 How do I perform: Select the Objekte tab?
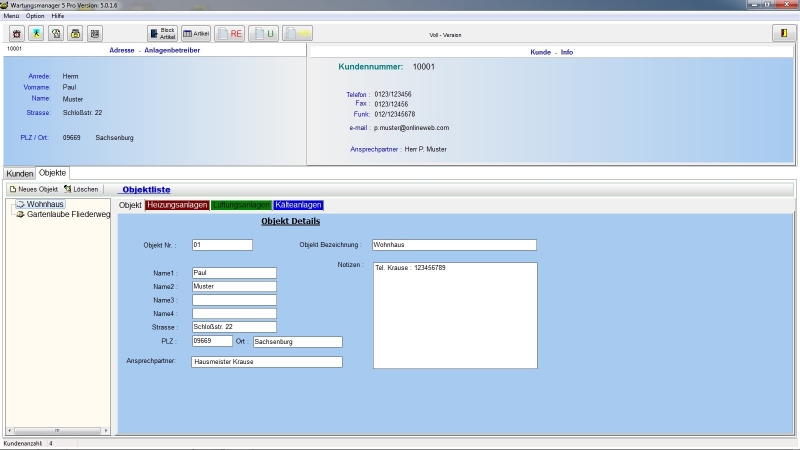tap(53, 173)
